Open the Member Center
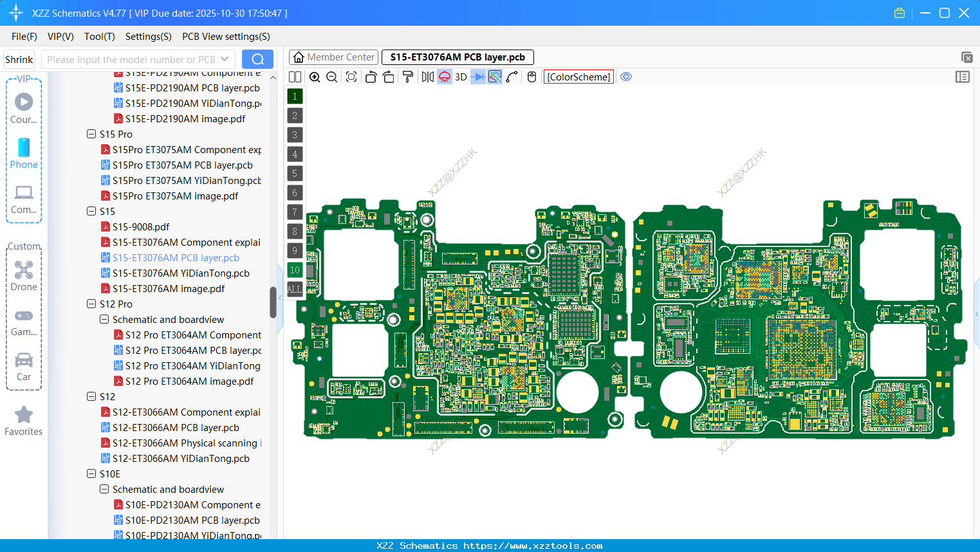This screenshot has height=552, width=980. pos(333,57)
